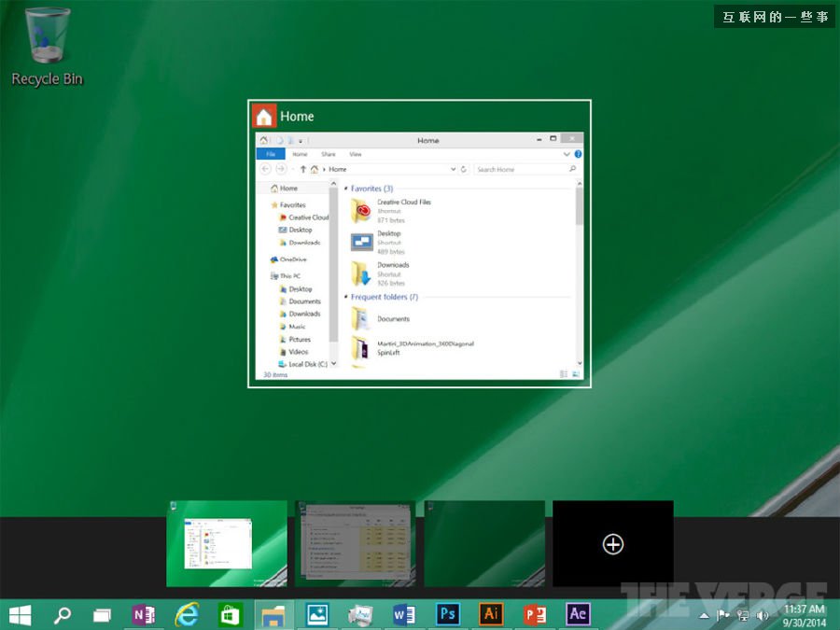The width and height of the screenshot is (840, 630).
Task: Click the up-arrow navigation button in Explorer
Action: tap(303, 168)
